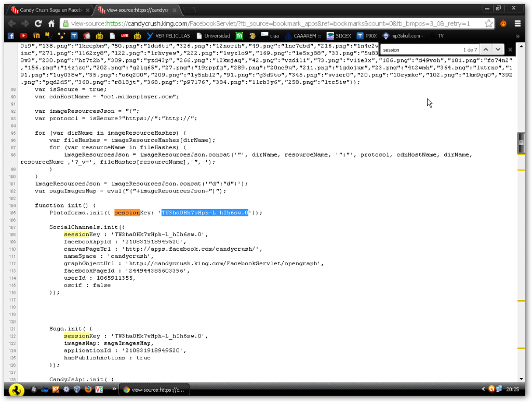Open the TV bookmark
The height and width of the screenshot is (402, 532).
click(437, 36)
